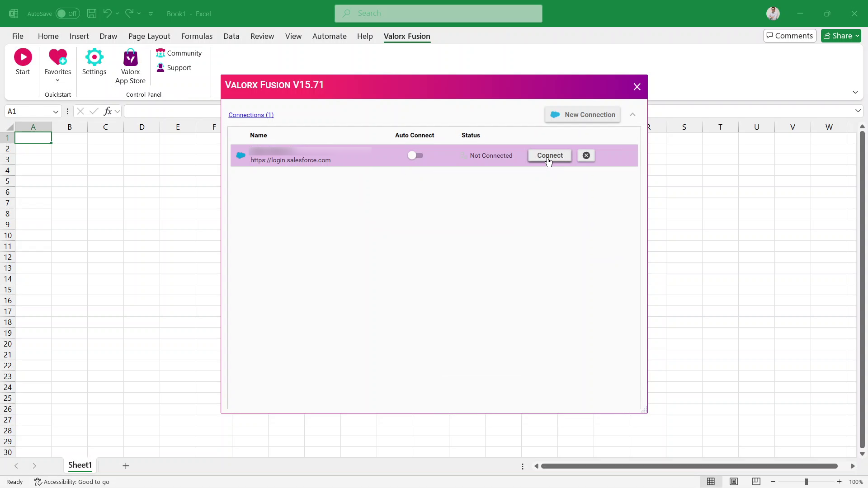Open Customize Quick Access Toolbar dropdown
This screenshot has height=488, width=868.
click(151, 14)
